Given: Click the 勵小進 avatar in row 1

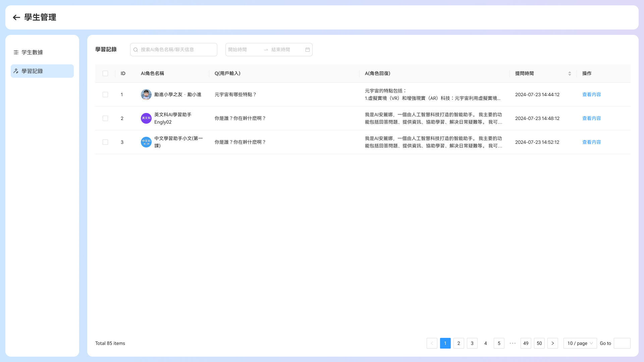Looking at the screenshot, I should (x=146, y=95).
